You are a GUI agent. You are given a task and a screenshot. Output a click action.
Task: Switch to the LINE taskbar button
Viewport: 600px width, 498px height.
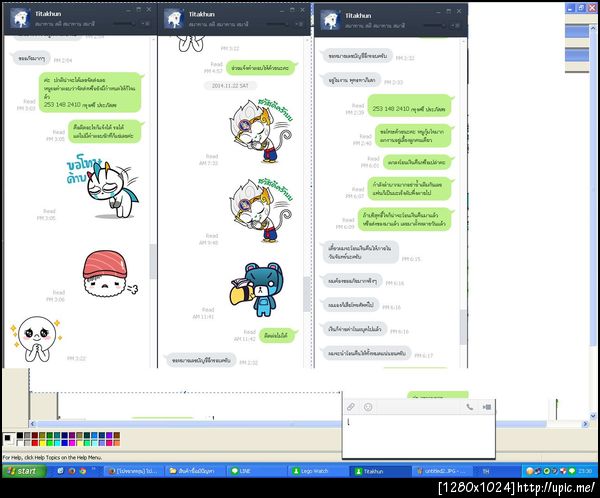(x=256, y=471)
